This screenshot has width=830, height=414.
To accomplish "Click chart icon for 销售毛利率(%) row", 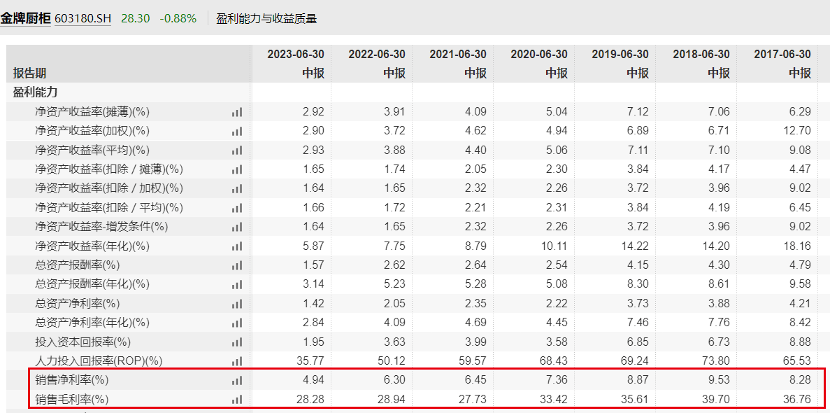I will tap(237, 399).
